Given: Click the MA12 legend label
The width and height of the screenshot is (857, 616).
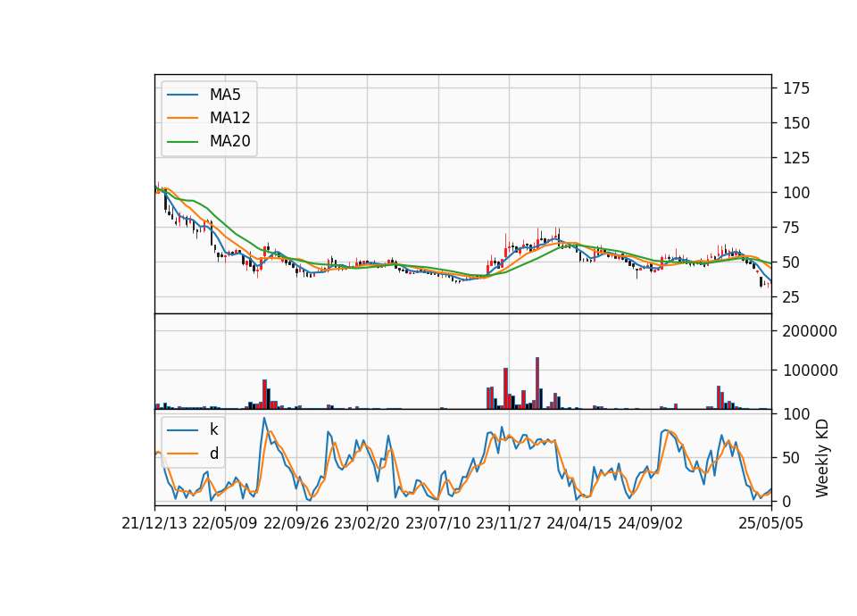Looking at the screenshot, I should click(x=230, y=118).
